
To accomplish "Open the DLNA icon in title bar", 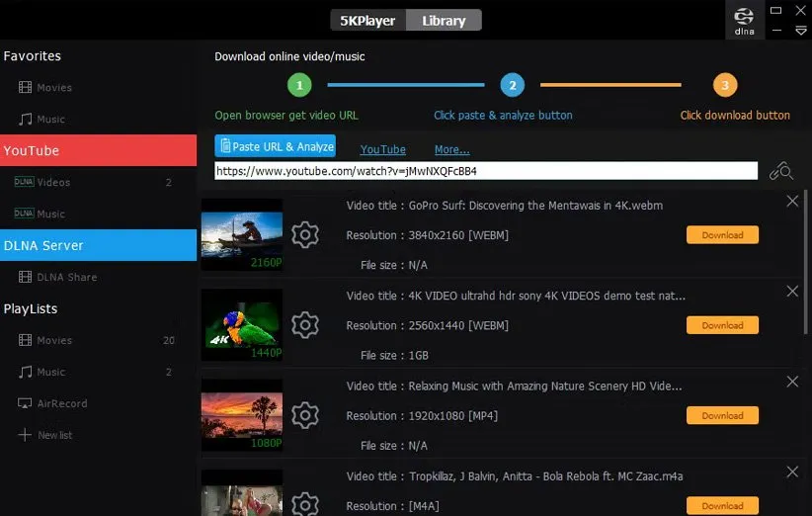I will pyautogui.click(x=745, y=20).
